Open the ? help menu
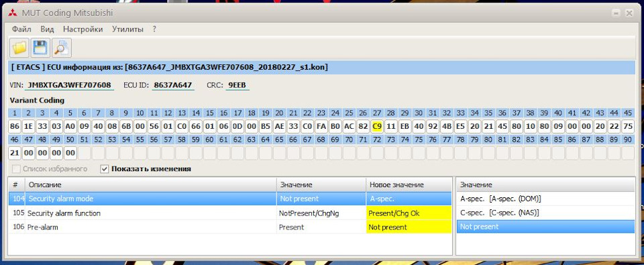The width and height of the screenshot is (644, 265). point(154,29)
